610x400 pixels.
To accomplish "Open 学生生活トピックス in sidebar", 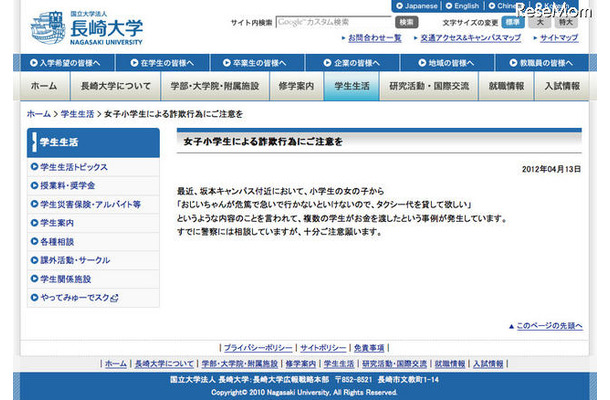I will tap(93, 167).
